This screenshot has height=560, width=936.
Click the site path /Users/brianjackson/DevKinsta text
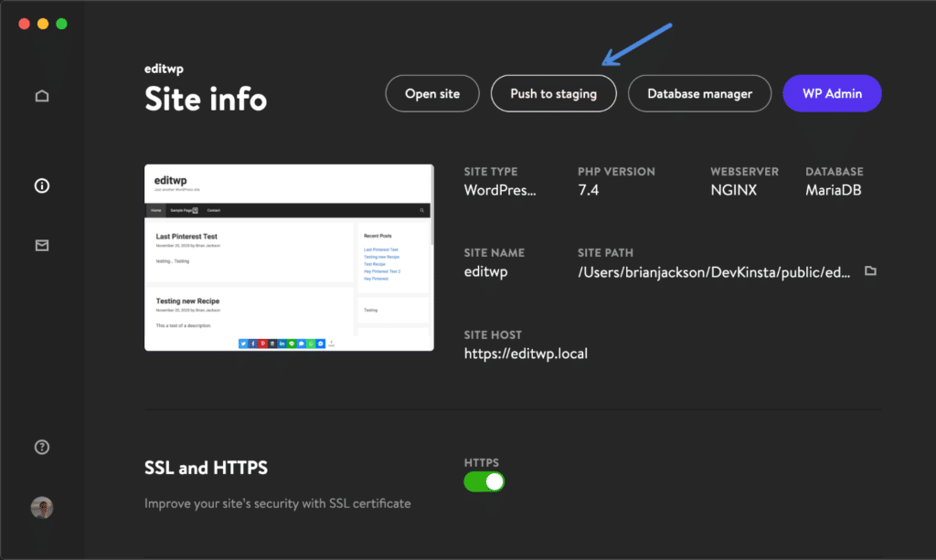coord(714,272)
